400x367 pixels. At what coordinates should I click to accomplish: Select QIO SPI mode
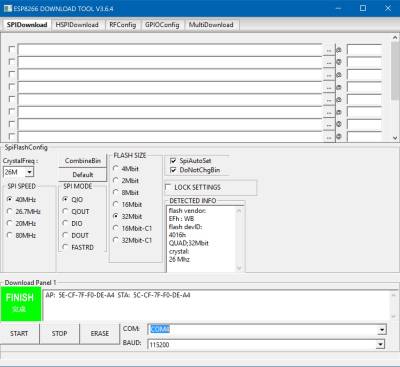coord(73,199)
